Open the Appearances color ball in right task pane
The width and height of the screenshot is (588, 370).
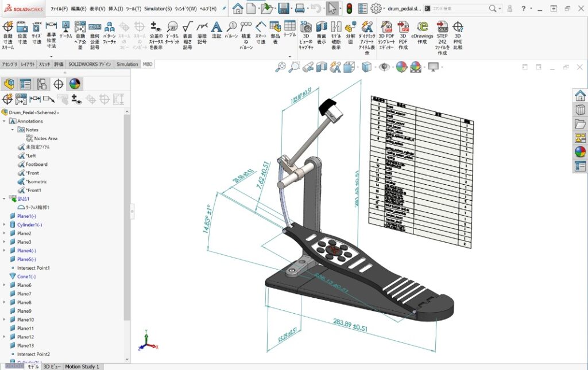point(580,151)
